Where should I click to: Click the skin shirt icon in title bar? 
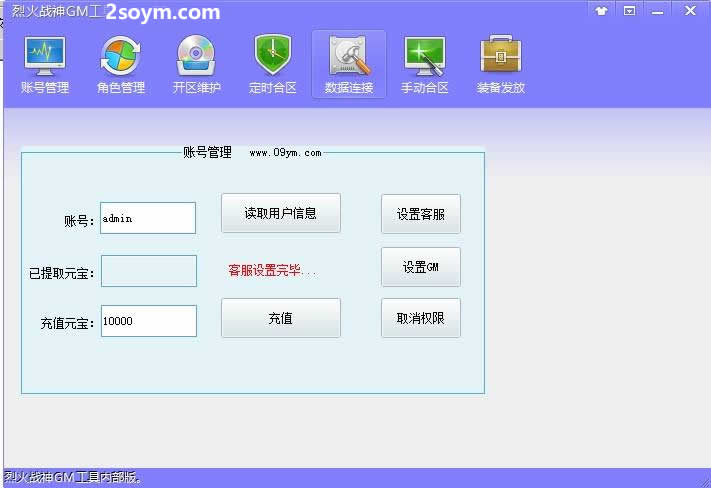(601, 11)
